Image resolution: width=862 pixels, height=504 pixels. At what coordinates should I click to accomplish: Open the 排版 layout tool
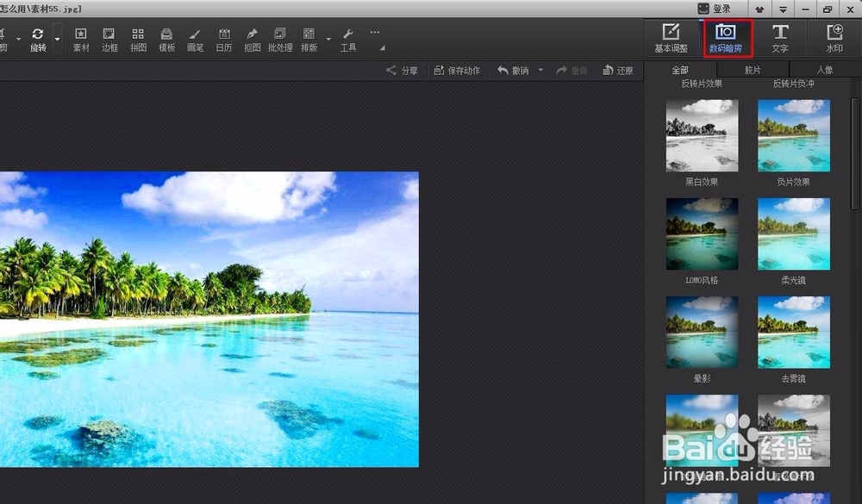(309, 40)
